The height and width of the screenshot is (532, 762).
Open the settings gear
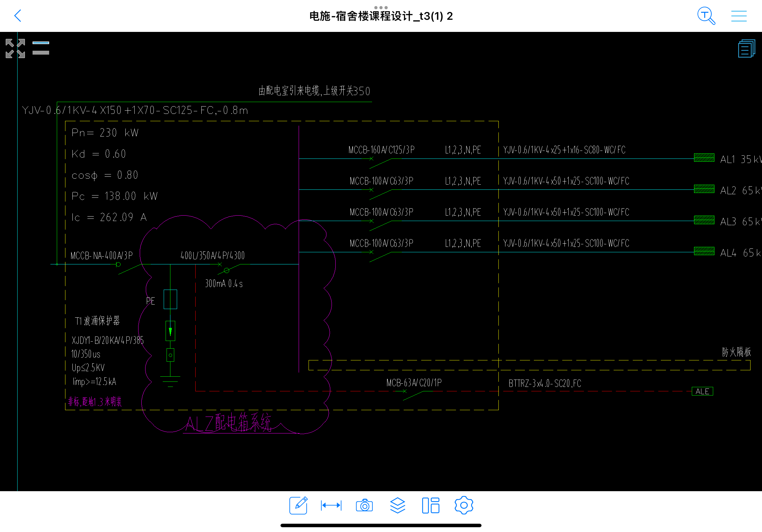coord(463,505)
